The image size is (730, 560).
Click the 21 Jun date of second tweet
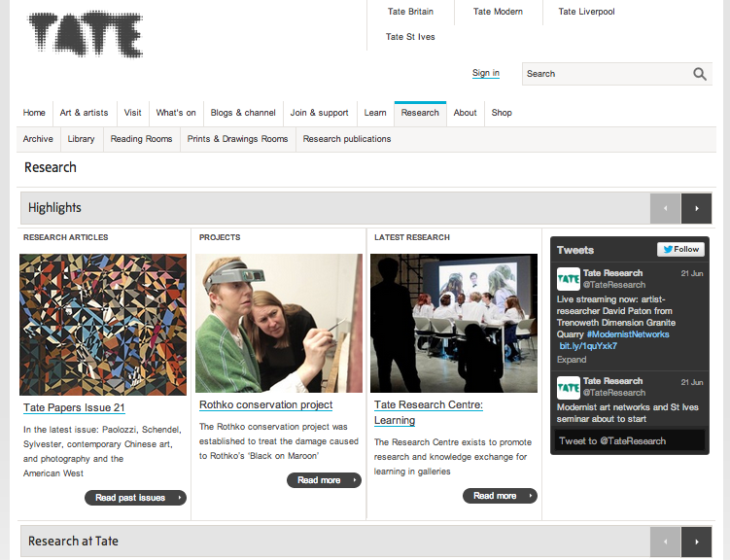692,383
